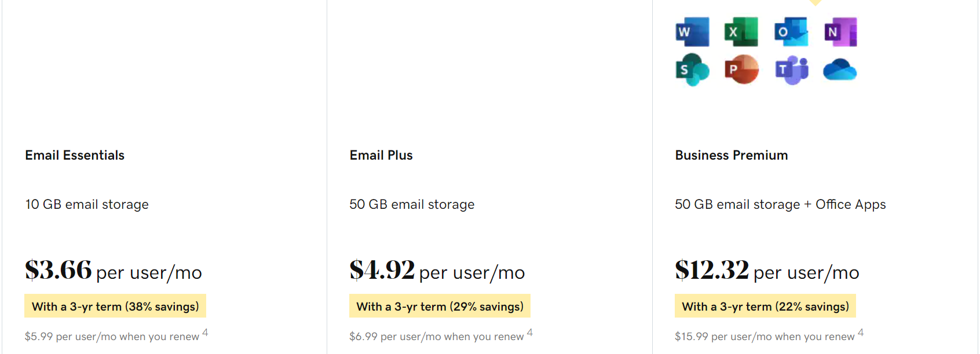Select the PowerPoint icon
Screen dimensions: 980x354
coord(741,70)
